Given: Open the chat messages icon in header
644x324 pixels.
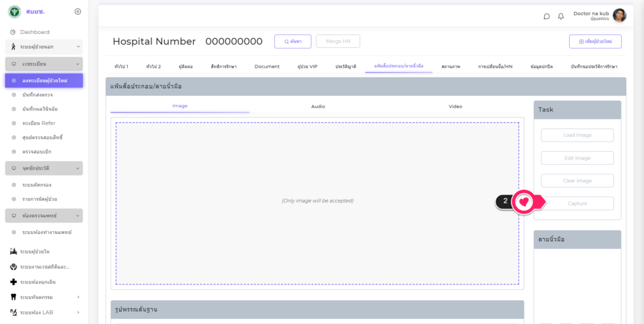Looking at the screenshot, I should pyautogui.click(x=547, y=16).
